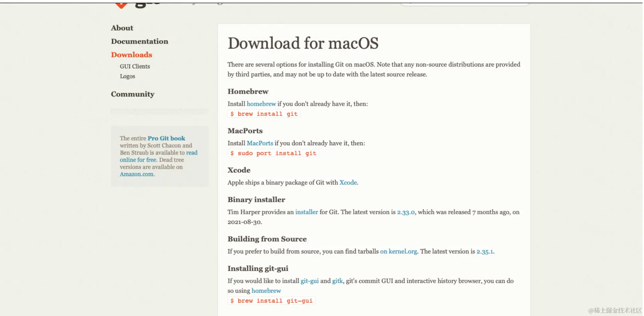Open the Xcode link

point(348,182)
